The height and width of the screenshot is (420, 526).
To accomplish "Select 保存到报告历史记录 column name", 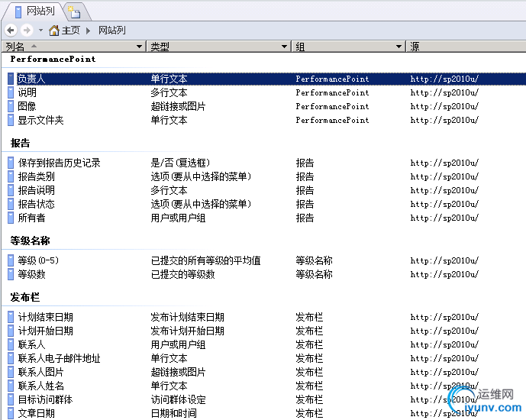I will (x=59, y=163).
